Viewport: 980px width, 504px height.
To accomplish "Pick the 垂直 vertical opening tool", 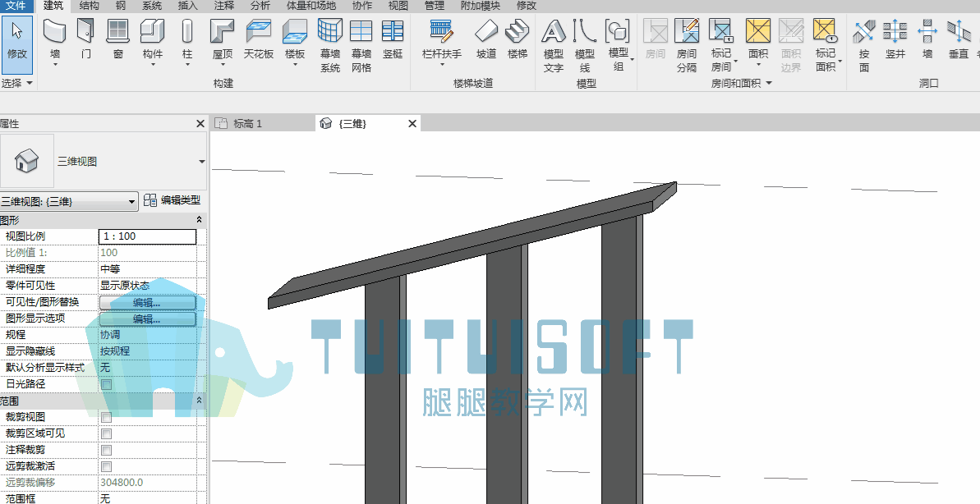I will coord(958,39).
